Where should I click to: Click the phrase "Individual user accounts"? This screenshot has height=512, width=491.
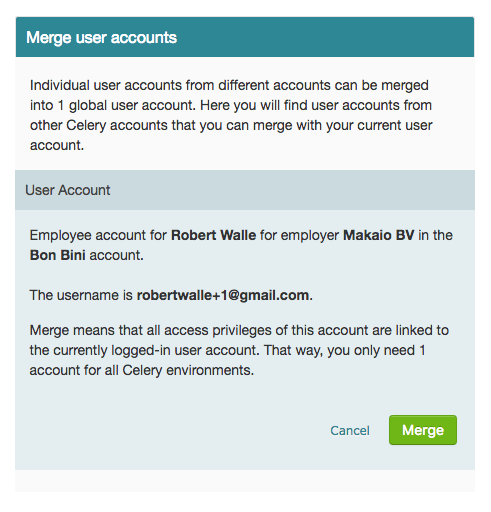(x=105, y=85)
